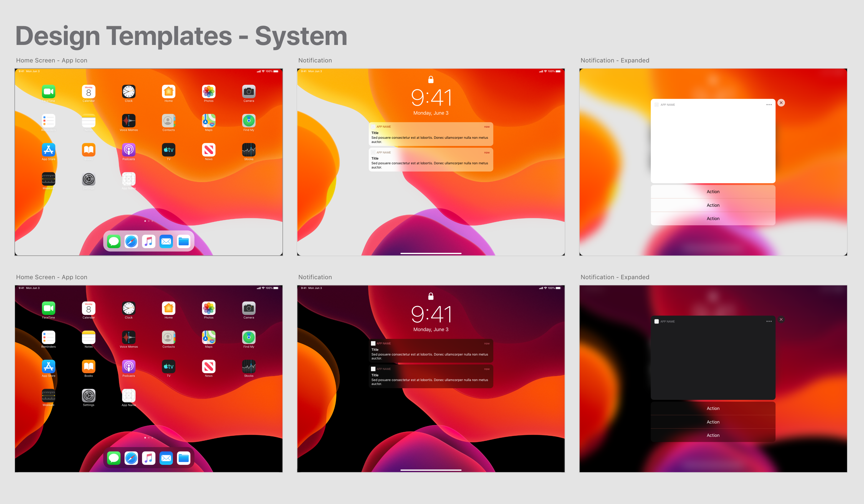Tap first Action button in light notification

[x=713, y=192]
